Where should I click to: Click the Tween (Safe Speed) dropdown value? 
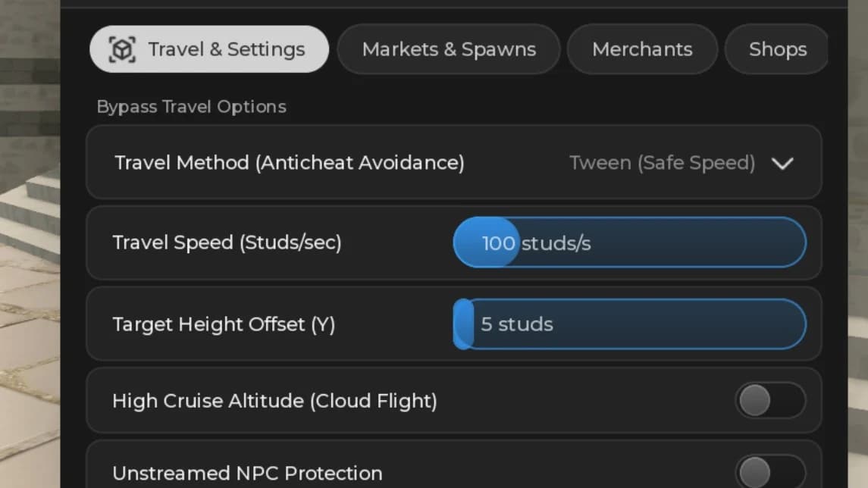(662, 163)
